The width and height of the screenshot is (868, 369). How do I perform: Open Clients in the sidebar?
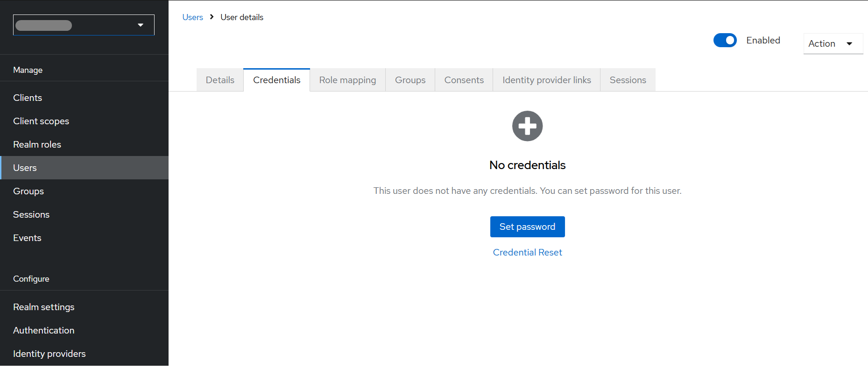tap(28, 98)
